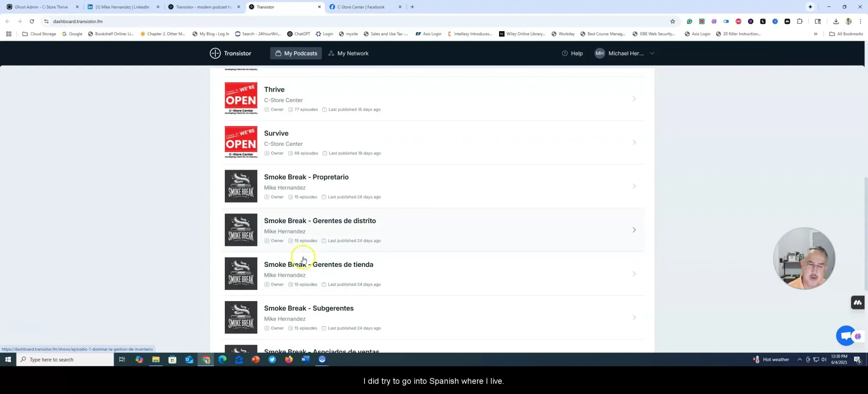Open All Bookmarks folder
868x394 pixels.
(846, 34)
